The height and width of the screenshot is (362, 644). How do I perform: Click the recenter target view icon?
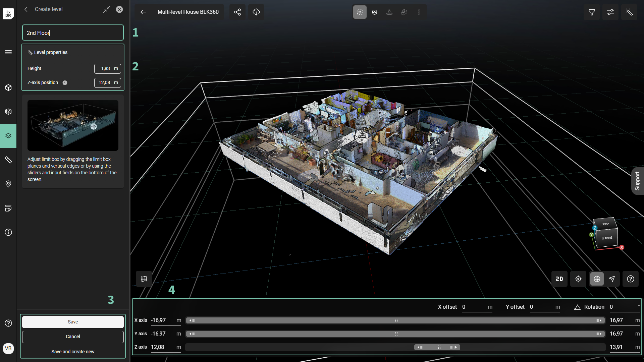(578, 279)
